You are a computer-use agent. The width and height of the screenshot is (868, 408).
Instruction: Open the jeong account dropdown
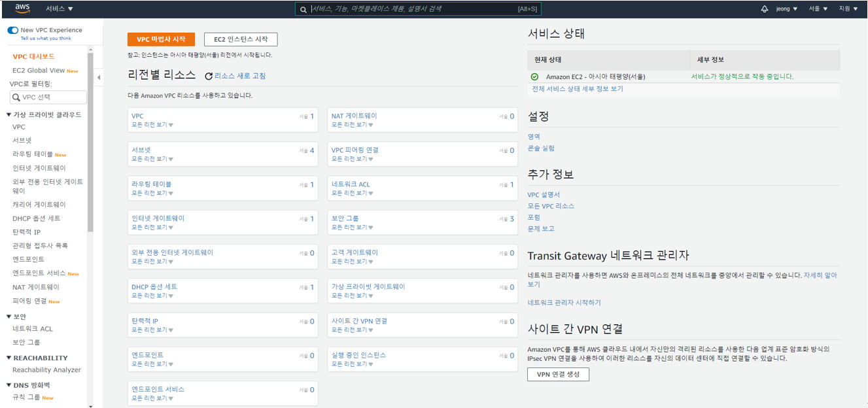[787, 9]
